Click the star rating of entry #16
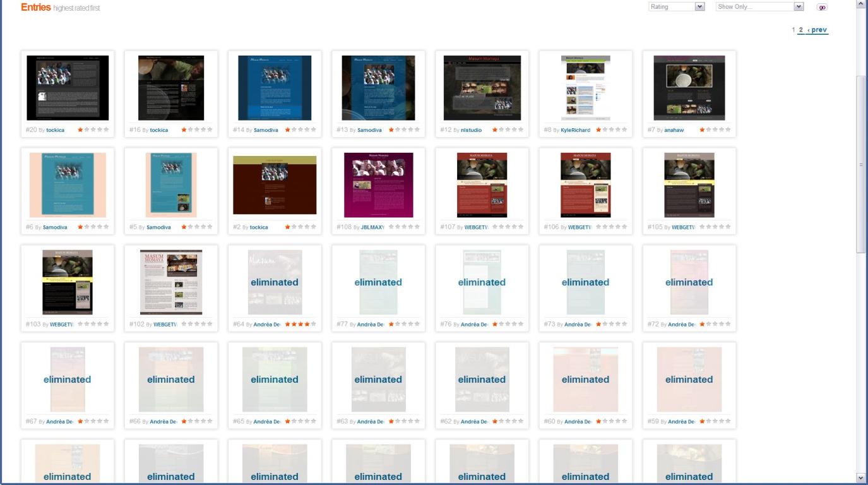868x485 pixels. point(197,129)
